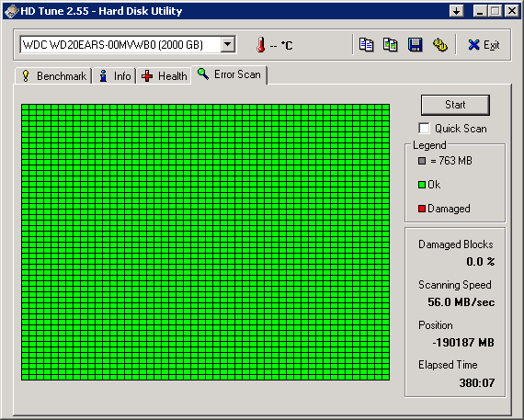Switch to the Info tab
Screen dimensions: 524x420
115,76
